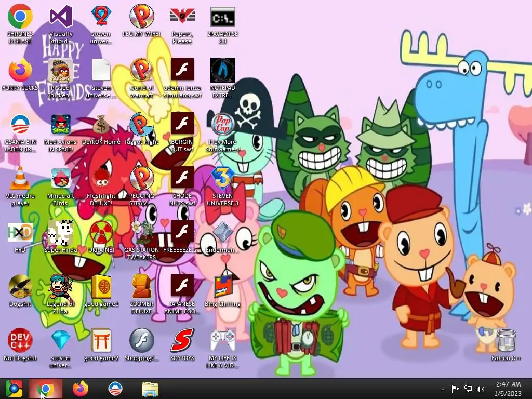Launch the DEV C++ red icon

(20, 340)
